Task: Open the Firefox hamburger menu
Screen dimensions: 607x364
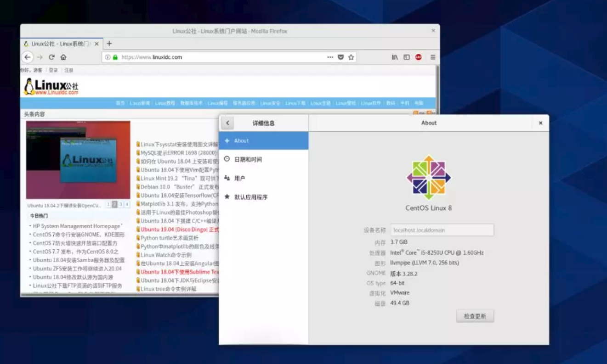Action: point(433,57)
